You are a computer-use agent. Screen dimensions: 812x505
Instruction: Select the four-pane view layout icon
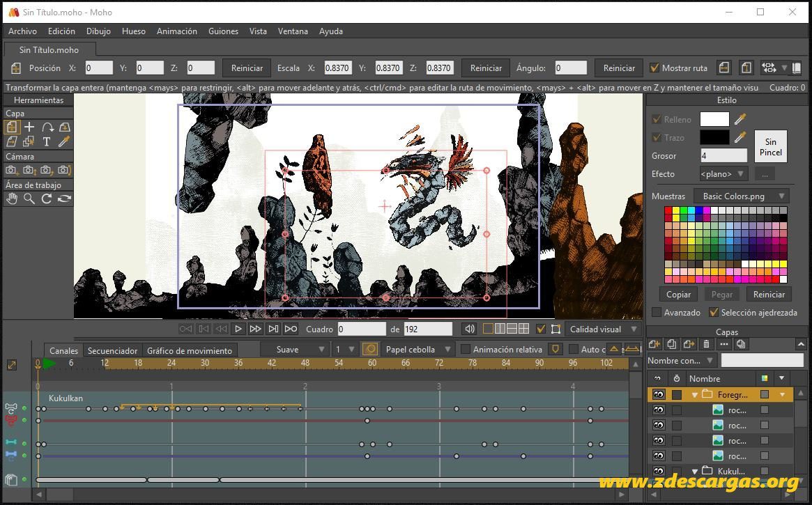coord(524,329)
